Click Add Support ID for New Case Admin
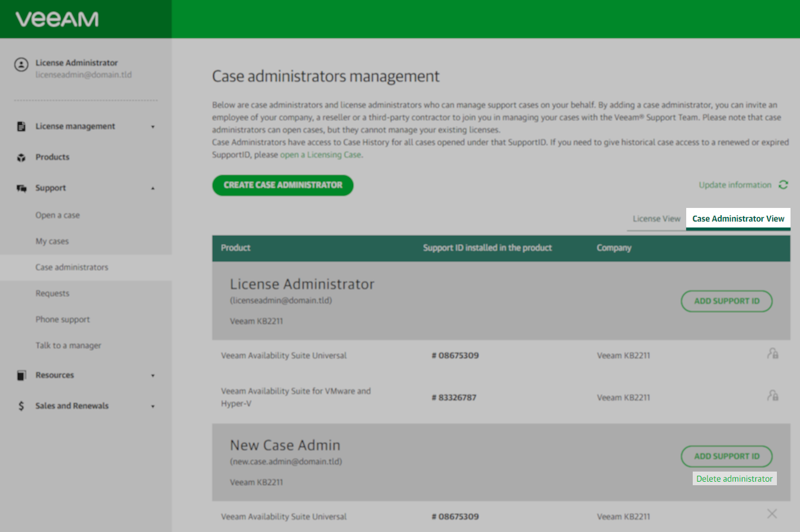The width and height of the screenshot is (800, 532). pos(727,456)
